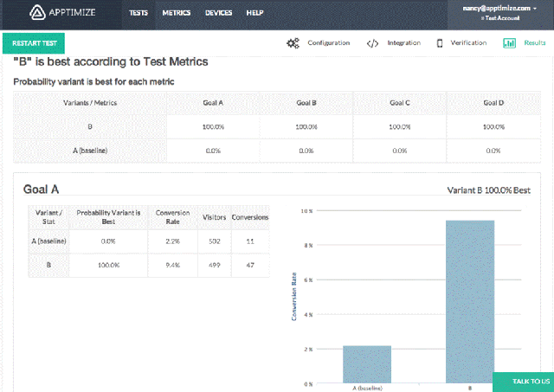Image resolution: width=554 pixels, height=392 pixels.
Task: Select the Results tab label
Action: point(534,42)
